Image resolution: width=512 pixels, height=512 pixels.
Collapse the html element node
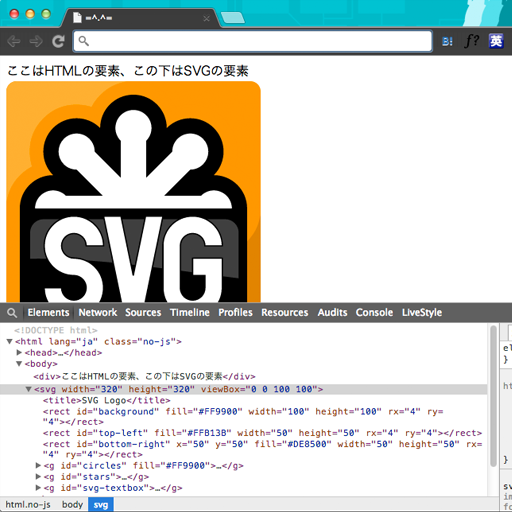coord(10,341)
